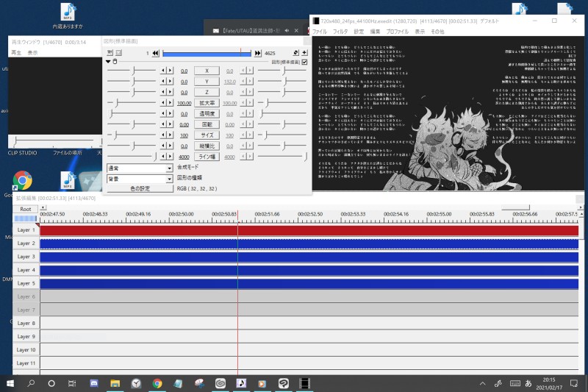Open the 図形の種類 dropdown
The height and width of the screenshot is (392, 588).
[x=140, y=179]
